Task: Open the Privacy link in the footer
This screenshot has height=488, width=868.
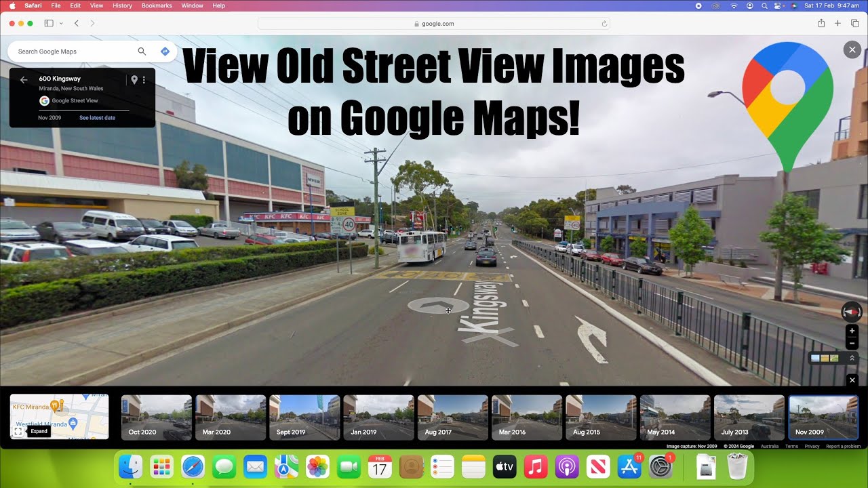Action: point(812,446)
